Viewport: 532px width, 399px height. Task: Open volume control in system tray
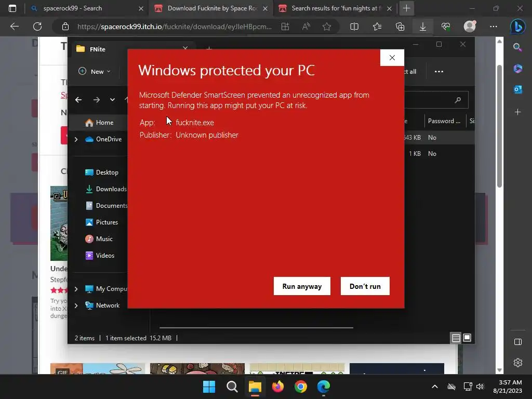[x=480, y=387]
